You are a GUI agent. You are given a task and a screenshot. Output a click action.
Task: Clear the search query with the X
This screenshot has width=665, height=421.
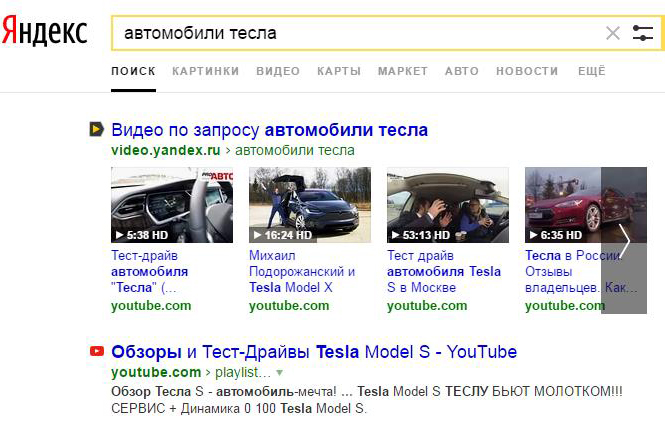613,33
